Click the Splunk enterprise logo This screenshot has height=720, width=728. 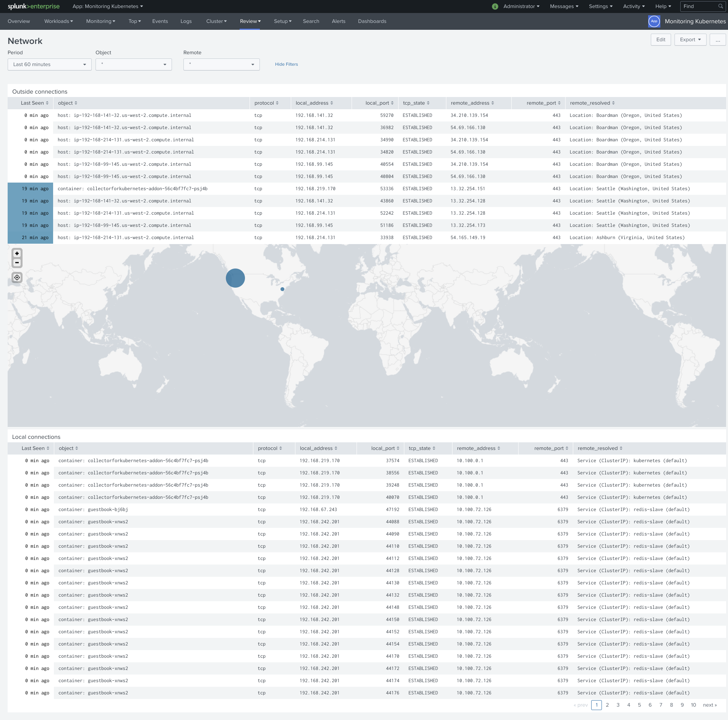(x=34, y=6)
